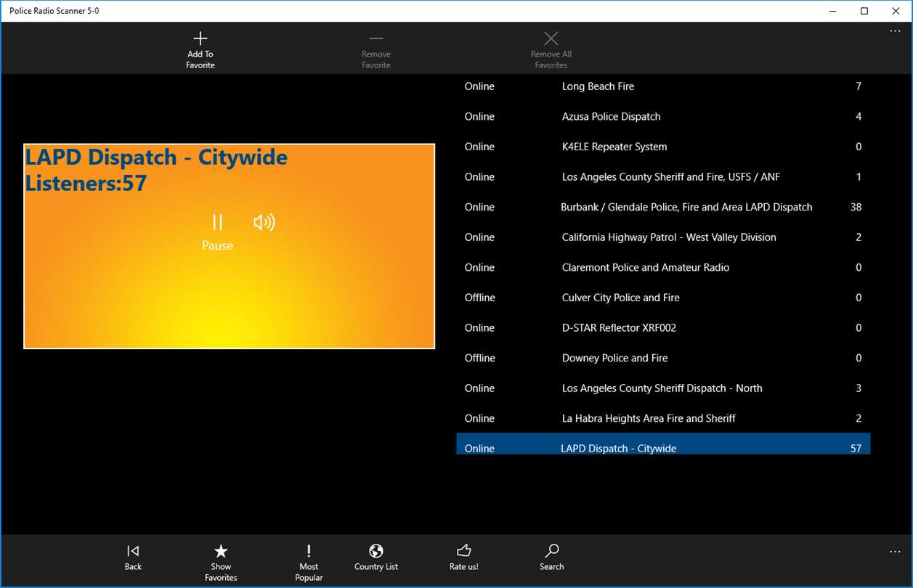Open Search with magnifier icon
The height and width of the screenshot is (588, 913).
pos(551,551)
